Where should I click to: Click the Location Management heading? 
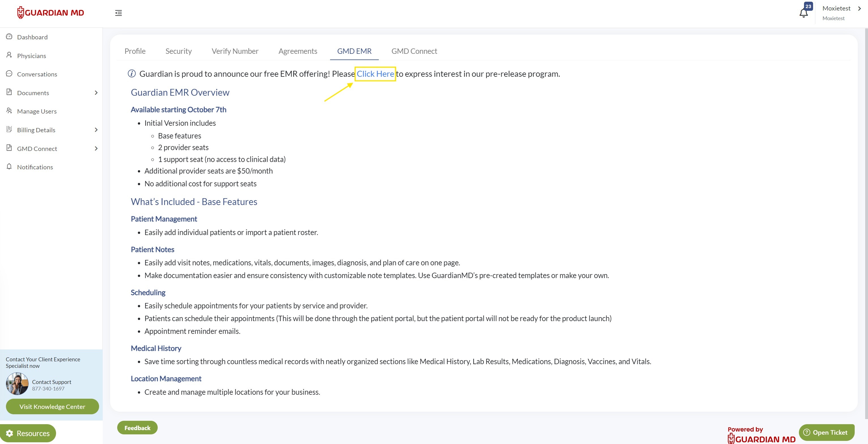[x=166, y=379]
